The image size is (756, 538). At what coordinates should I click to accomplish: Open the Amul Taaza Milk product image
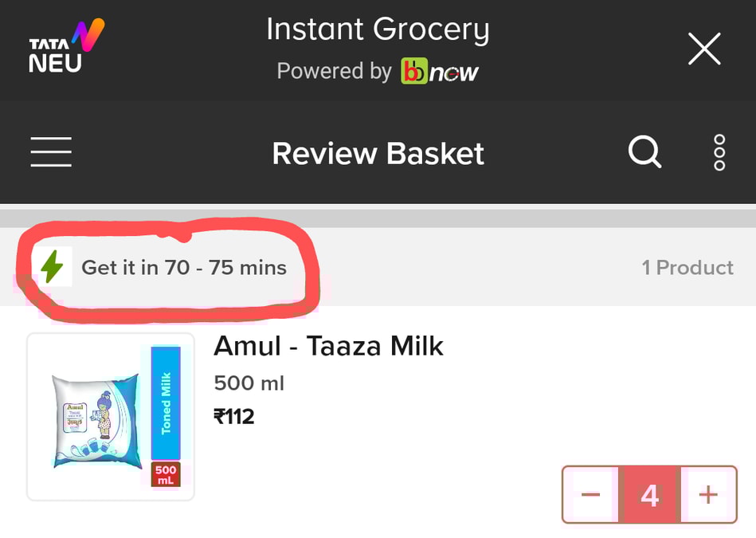tap(110, 417)
